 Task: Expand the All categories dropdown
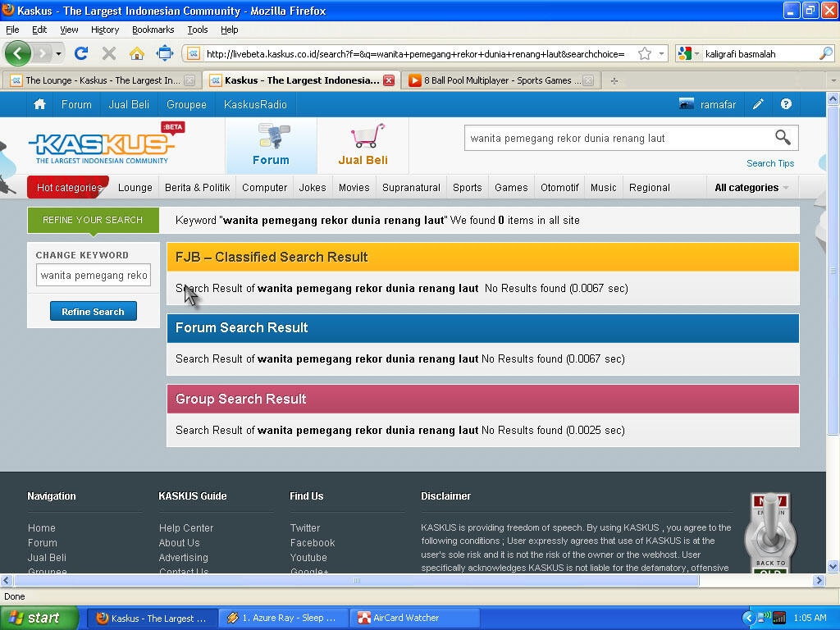pyautogui.click(x=751, y=188)
